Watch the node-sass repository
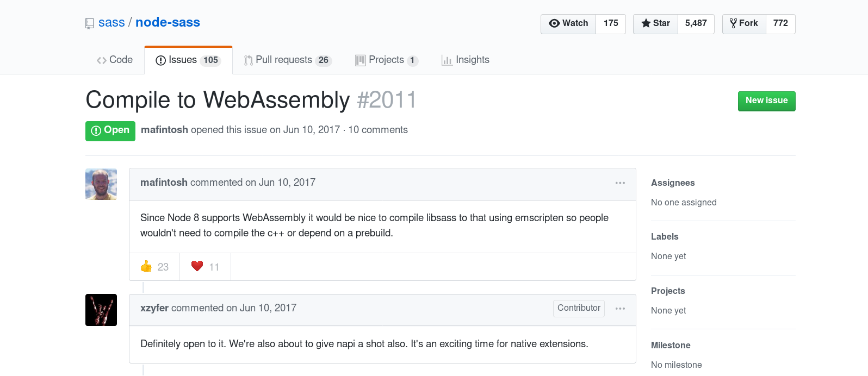 click(x=568, y=23)
